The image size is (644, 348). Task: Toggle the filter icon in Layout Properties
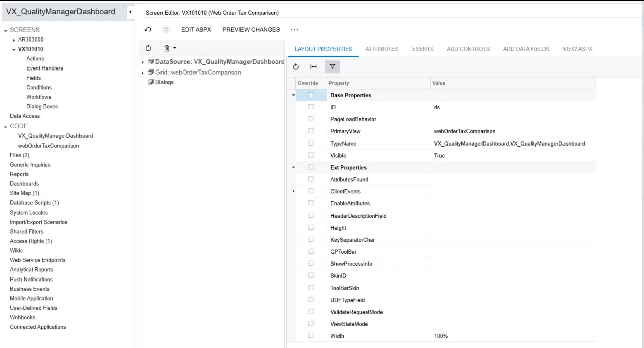(x=332, y=66)
